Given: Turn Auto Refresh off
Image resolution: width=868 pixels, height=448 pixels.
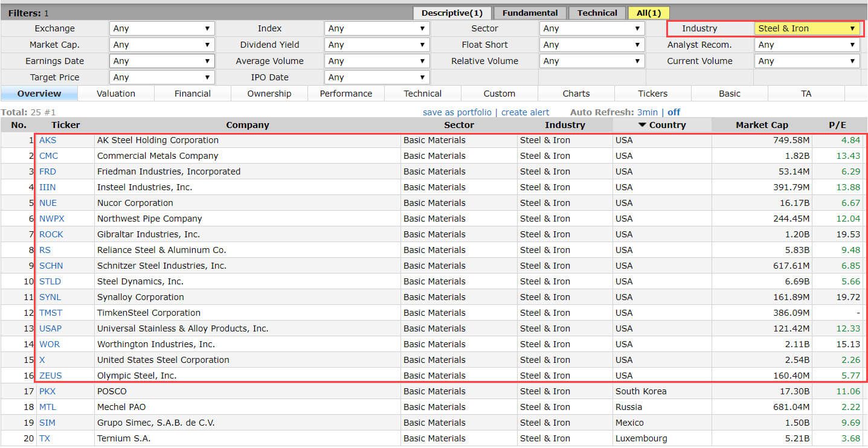Looking at the screenshot, I should pos(673,112).
